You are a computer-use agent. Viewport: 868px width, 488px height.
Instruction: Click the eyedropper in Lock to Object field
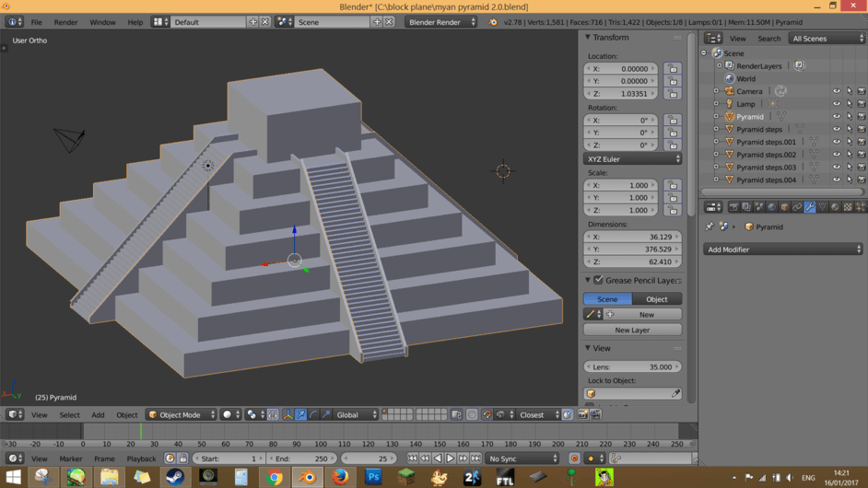point(675,394)
